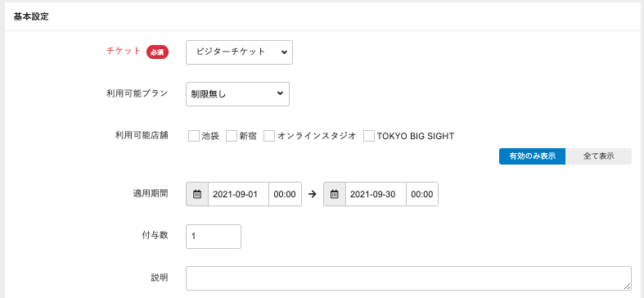Grab the 説明 textarea resize handle
Image resolution: width=644 pixels, height=298 pixels.
(627, 286)
